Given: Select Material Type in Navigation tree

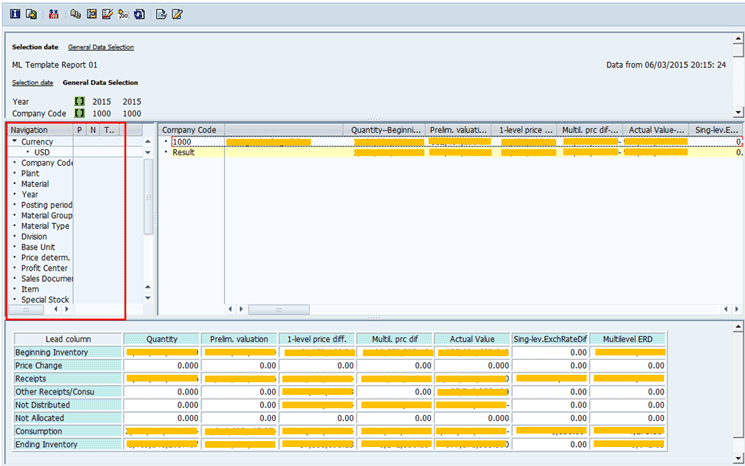Looking at the screenshot, I should coord(45,226).
